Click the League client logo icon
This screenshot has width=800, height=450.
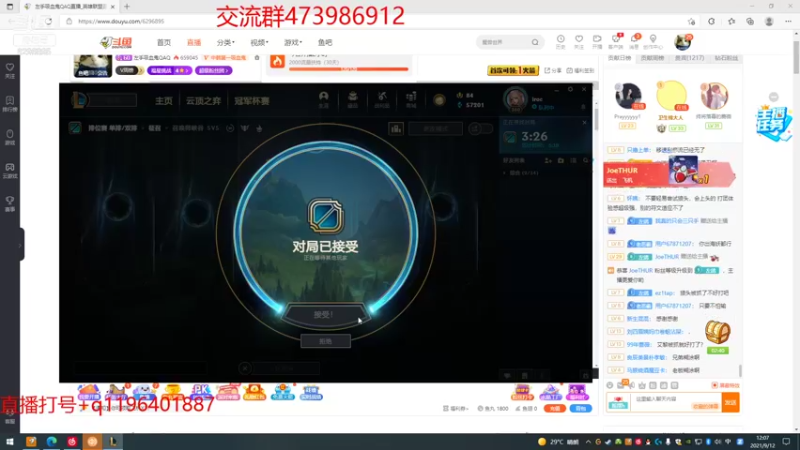[x=79, y=100]
